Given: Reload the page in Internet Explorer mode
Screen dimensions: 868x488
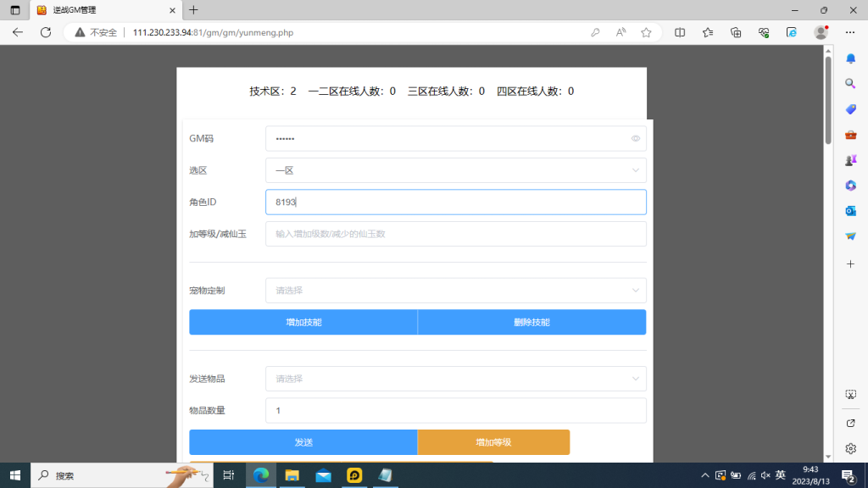Looking at the screenshot, I should pyautogui.click(x=791, y=31).
